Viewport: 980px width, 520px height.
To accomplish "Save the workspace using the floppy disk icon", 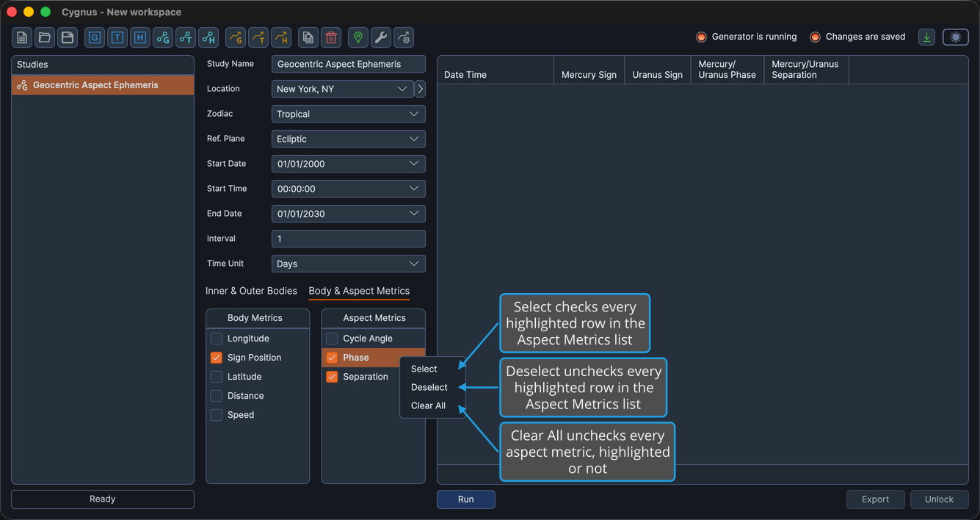I will (68, 37).
